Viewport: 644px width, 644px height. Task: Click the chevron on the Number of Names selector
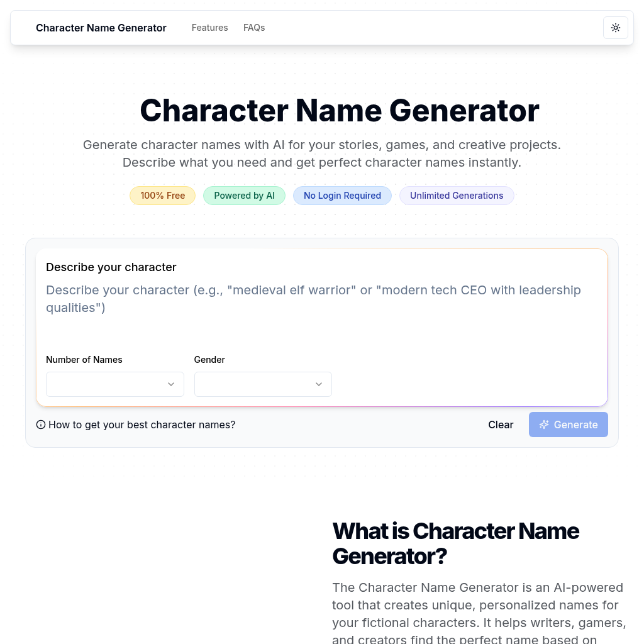(x=170, y=384)
